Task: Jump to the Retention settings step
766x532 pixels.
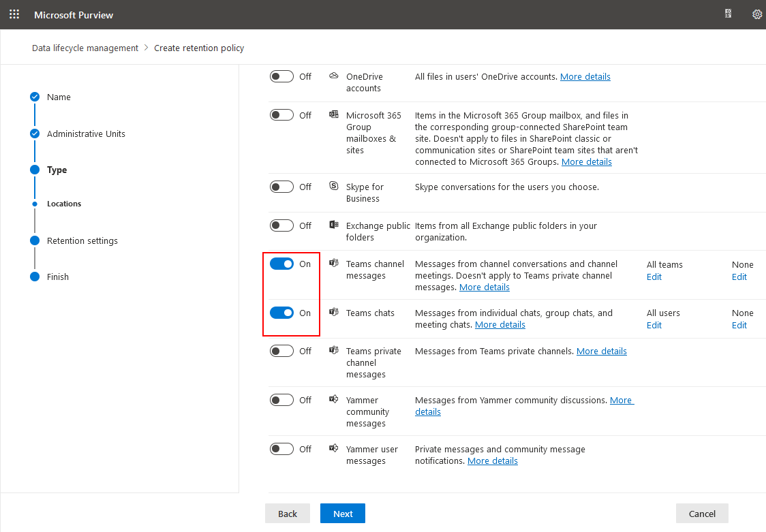Action: (82, 240)
